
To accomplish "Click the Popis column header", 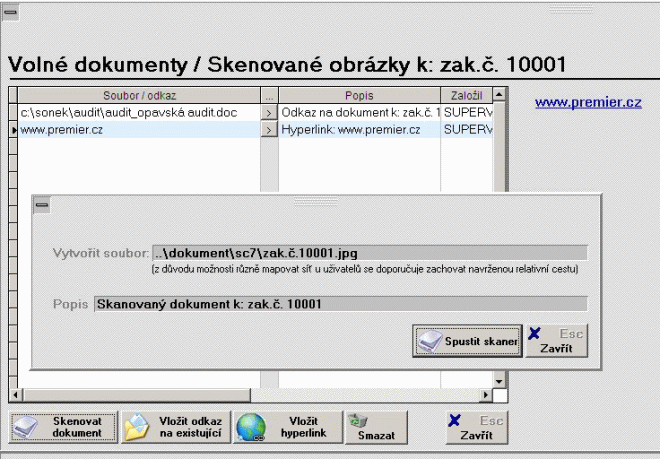I will (359, 96).
